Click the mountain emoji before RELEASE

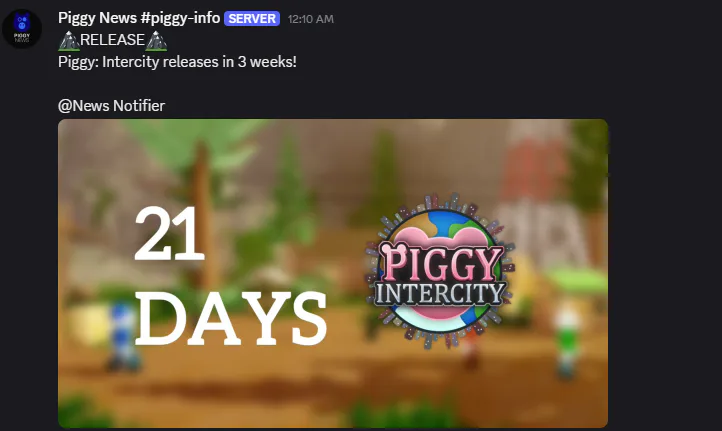[x=69, y=41]
